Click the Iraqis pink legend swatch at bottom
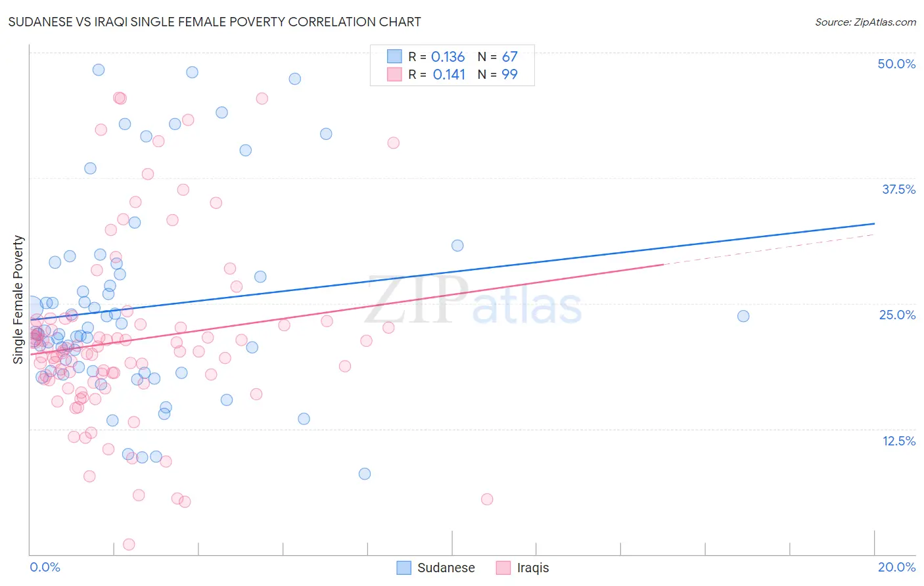 [x=503, y=568]
